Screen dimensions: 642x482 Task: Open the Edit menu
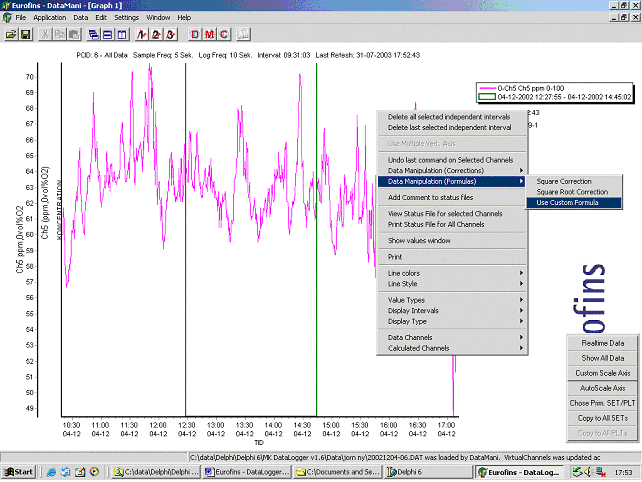coord(101,18)
